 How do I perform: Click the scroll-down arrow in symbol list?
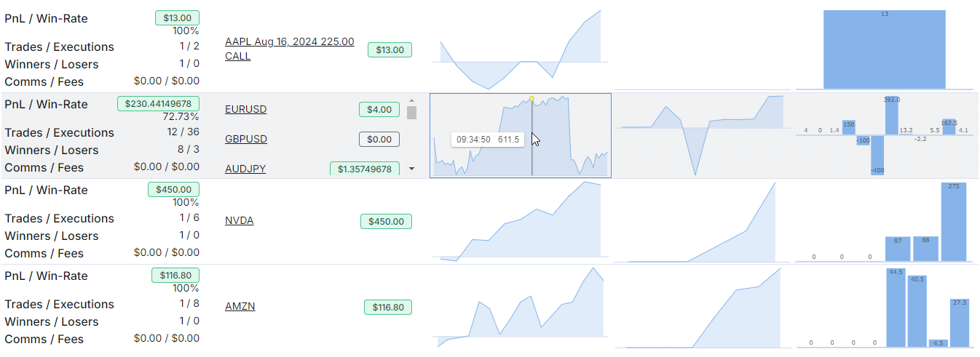pos(411,169)
